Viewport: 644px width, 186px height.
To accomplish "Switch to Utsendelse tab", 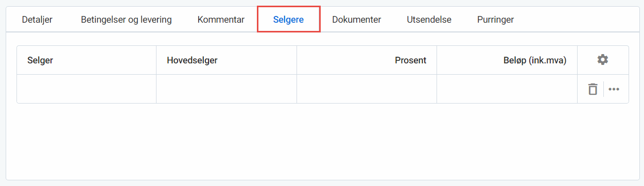I will [x=429, y=20].
